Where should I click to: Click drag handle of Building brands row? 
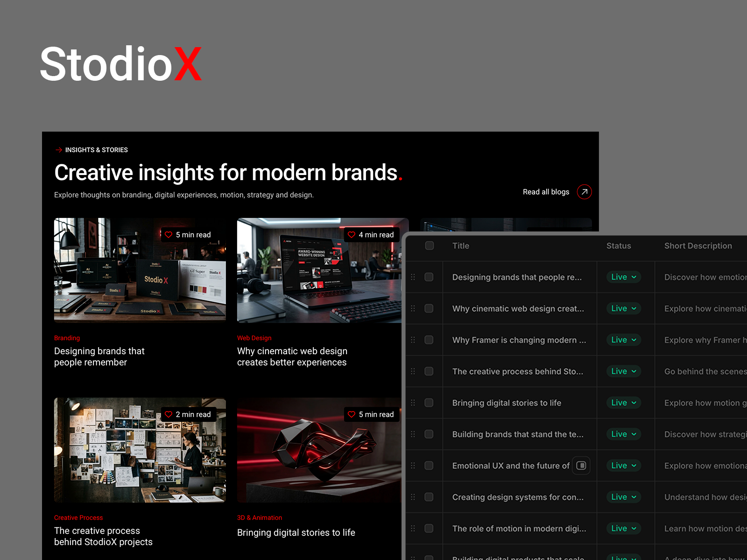(413, 434)
